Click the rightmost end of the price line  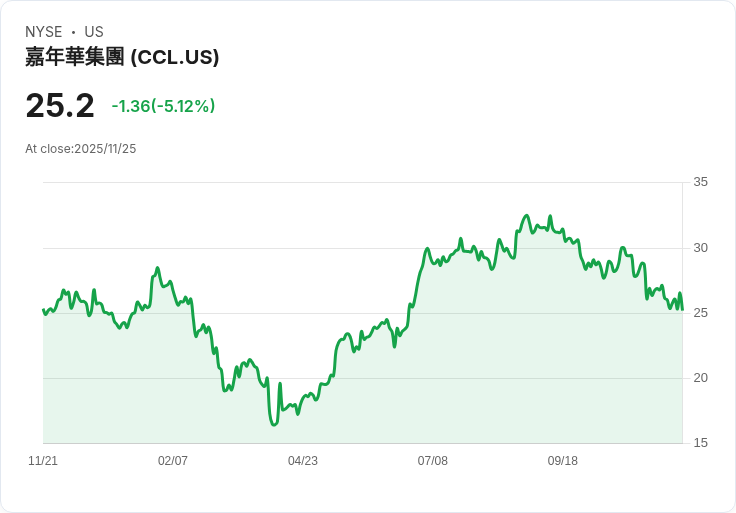click(682, 309)
